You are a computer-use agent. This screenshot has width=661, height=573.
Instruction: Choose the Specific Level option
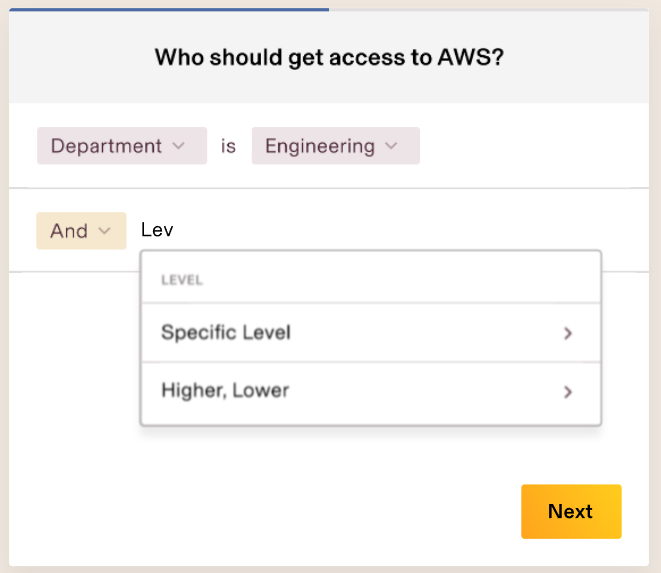coord(371,333)
